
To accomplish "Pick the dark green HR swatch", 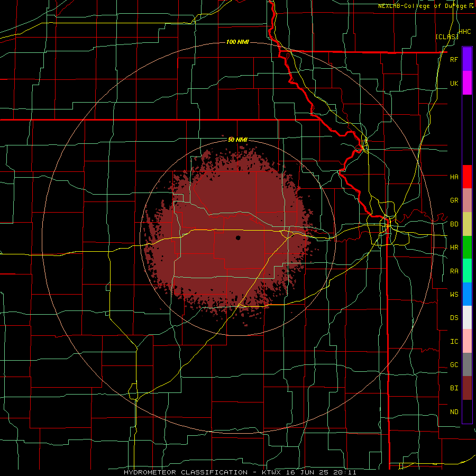I will [467, 248].
